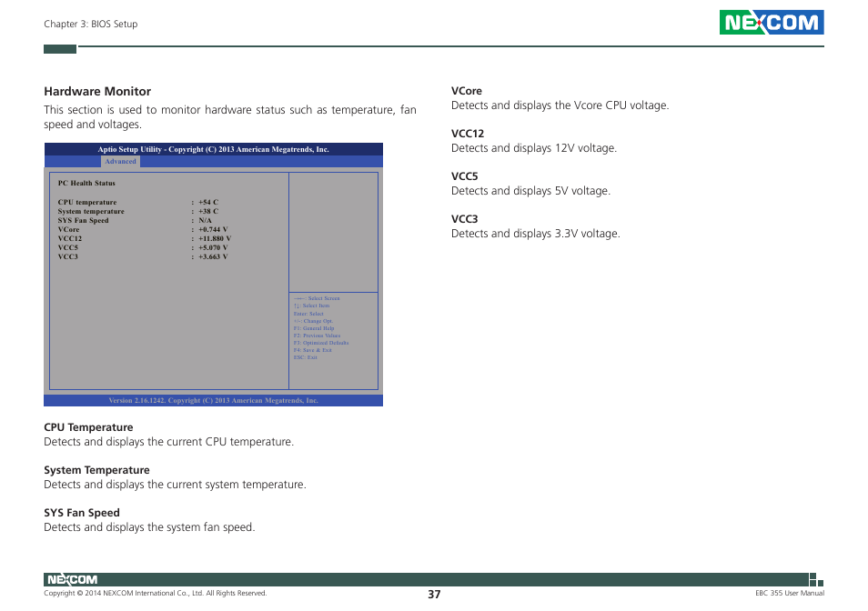This screenshot has width=868, height=611.
Task: Click the NEXCOM logo in footer bar
Action: coord(73,579)
